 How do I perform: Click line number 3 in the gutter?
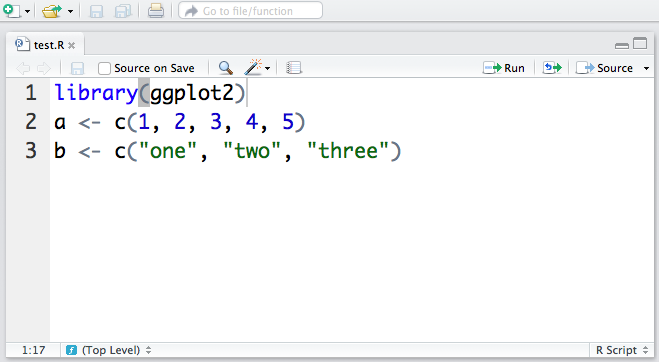point(31,151)
